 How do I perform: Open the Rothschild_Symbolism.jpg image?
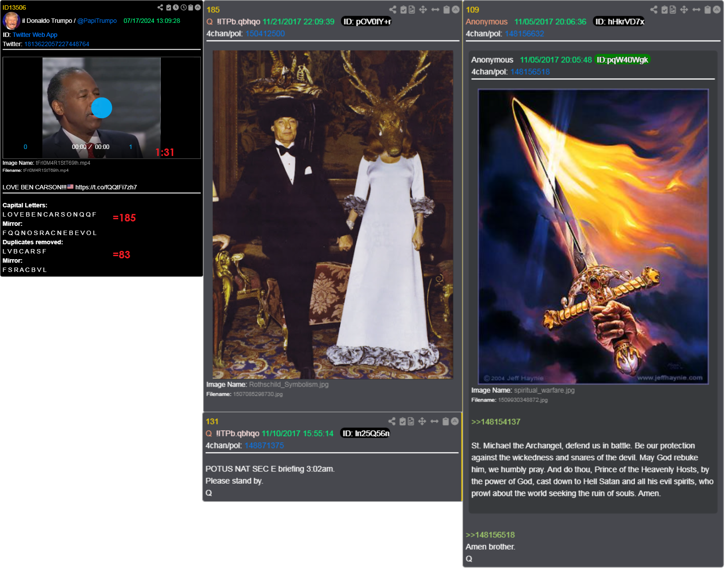point(333,214)
